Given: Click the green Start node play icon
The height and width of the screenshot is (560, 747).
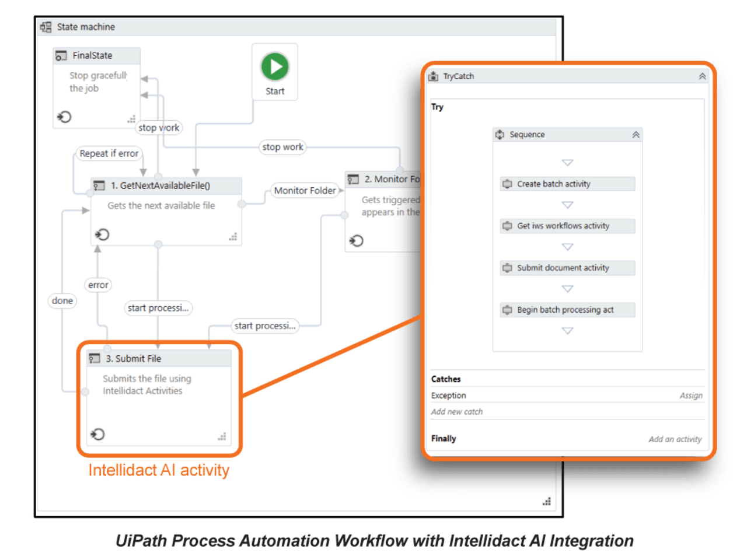Looking at the screenshot, I should pyautogui.click(x=275, y=66).
